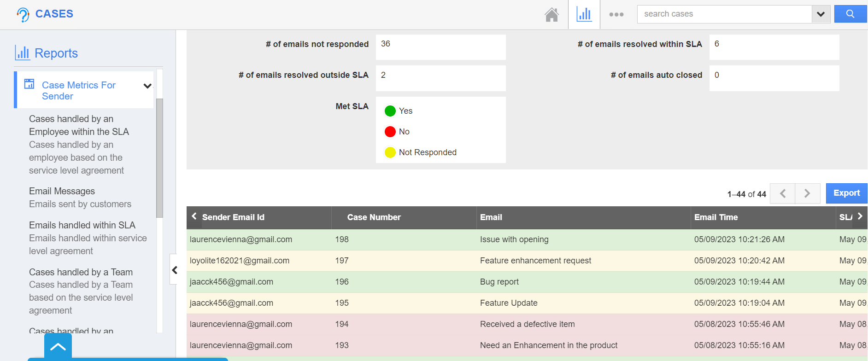Click the '1–44 of 44' pagination text
868x361 pixels.
click(746, 194)
